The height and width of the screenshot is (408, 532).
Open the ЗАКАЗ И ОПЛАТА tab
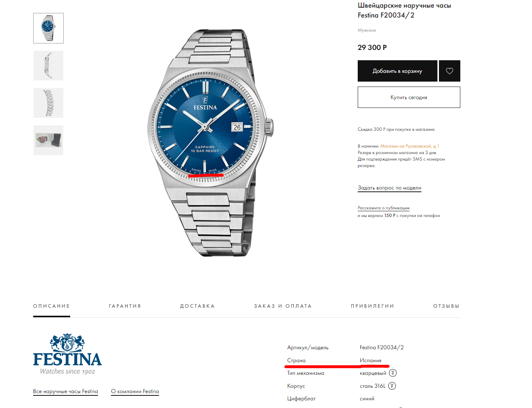pos(283,306)
